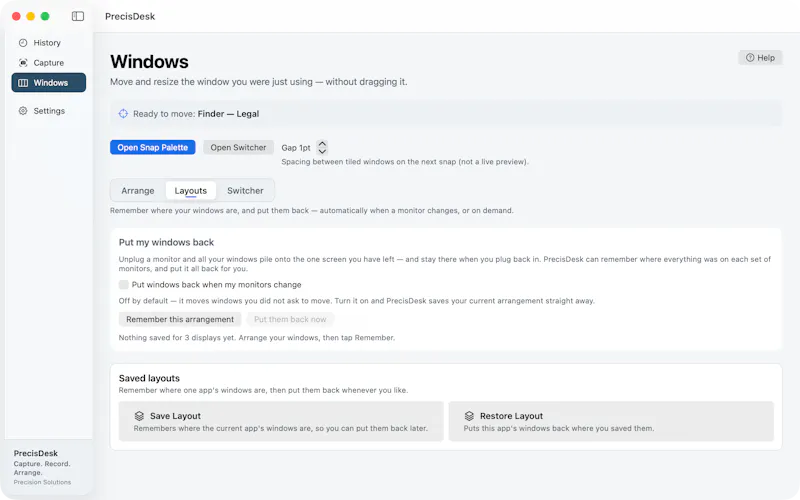Click the Windows page heading

pos(149,62)
